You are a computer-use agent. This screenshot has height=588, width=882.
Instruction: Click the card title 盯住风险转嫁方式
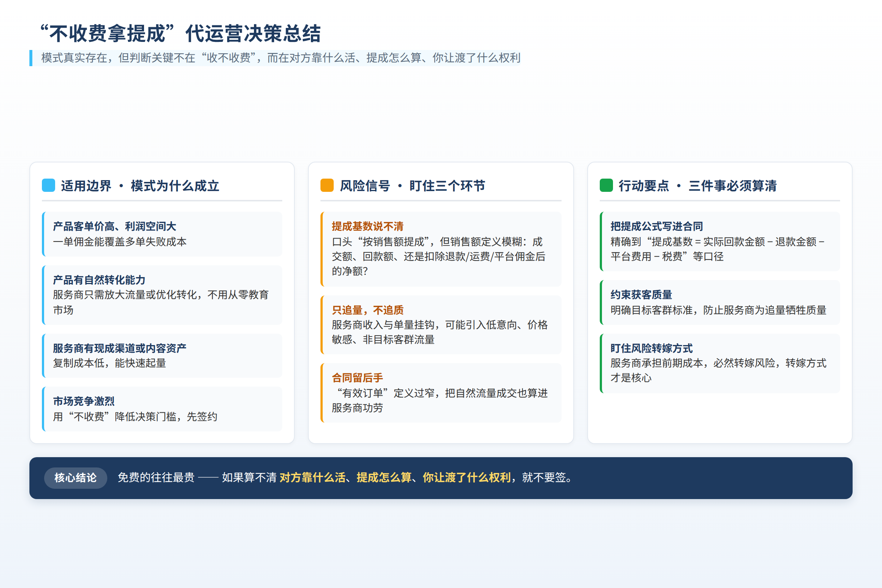651,348
